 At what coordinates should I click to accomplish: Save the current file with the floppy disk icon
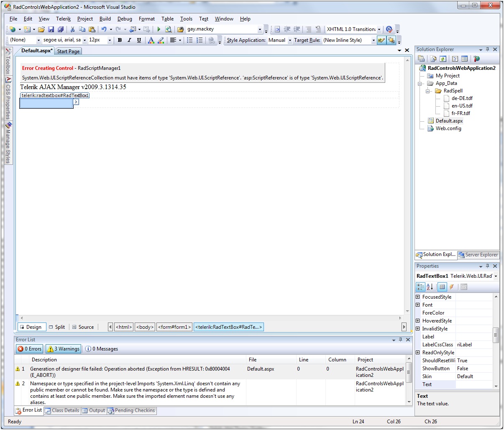point(51,29)
